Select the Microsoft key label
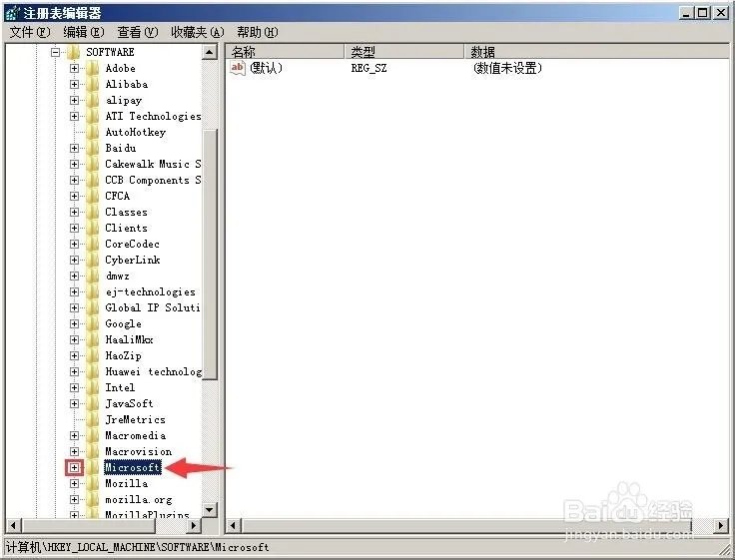 tap(133, 468)
